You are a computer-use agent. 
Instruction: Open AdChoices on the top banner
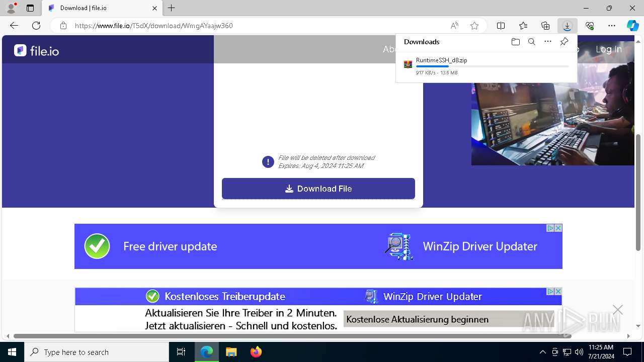pyautogui.click(x=550, y=228)
